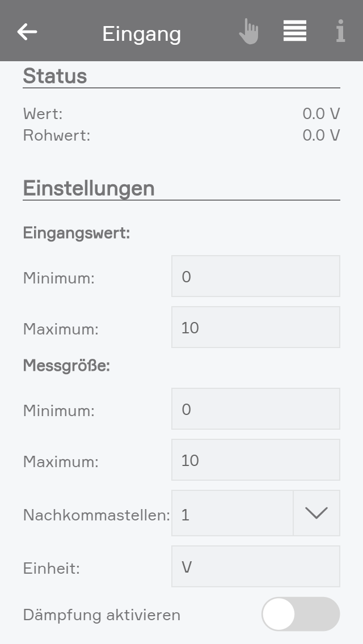The height and width of the screenshot is (644, 363).
Task: Click the Eingangswert Maximum input field
Action: click(256, 327)
